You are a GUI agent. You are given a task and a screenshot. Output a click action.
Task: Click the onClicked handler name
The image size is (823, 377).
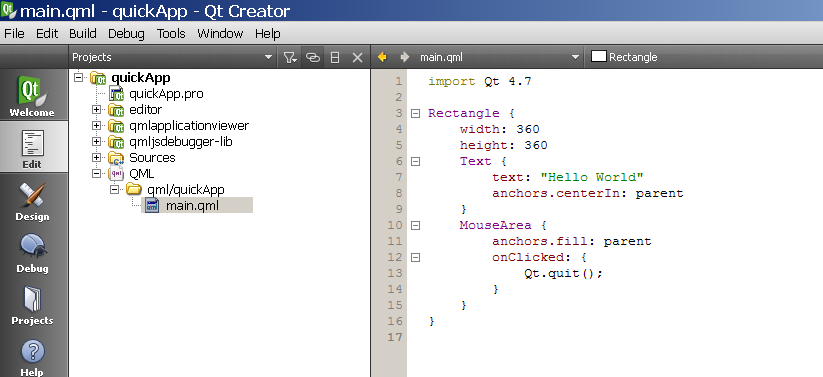pyautogui.click(x=528, y=257)
